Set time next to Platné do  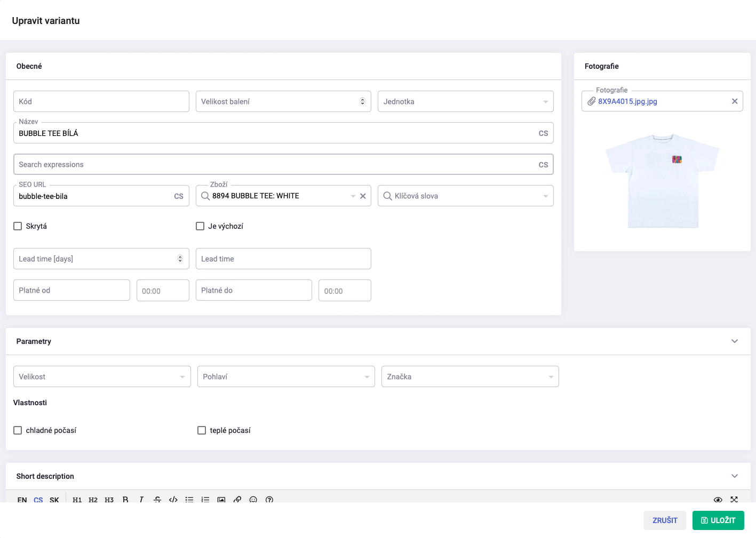coord(345,291)
